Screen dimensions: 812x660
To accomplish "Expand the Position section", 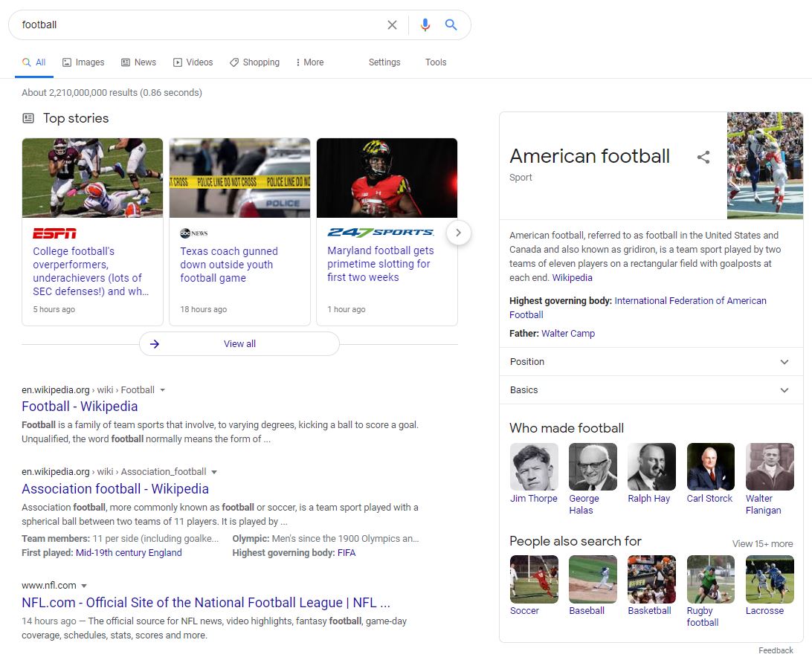I will click(x=651, y=362).
